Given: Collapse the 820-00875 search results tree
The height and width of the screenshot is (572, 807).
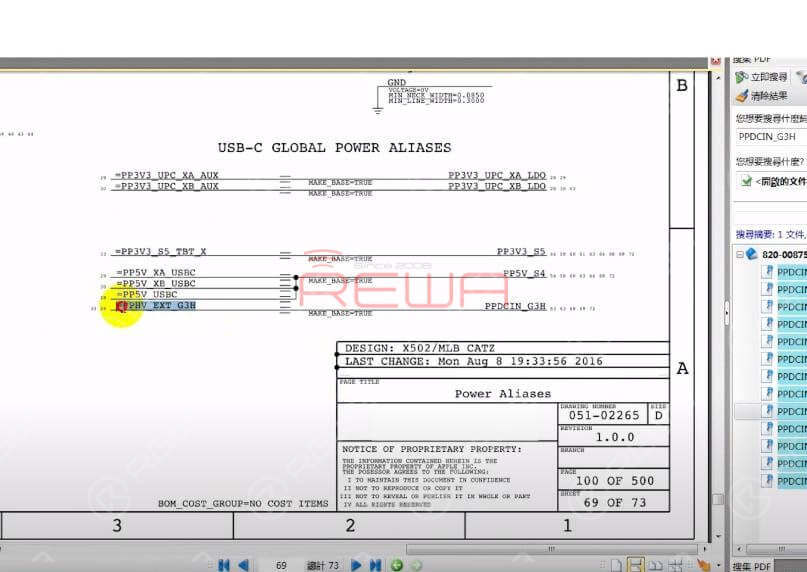Looking at the screenshot, I should [x=740, y=254].
